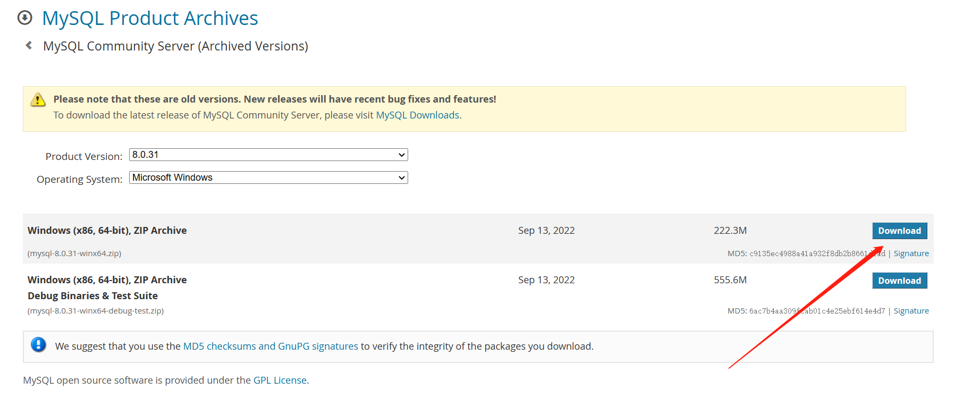Click the Sep 13, 2022 date in the 222.3M row
The width and height of the screenshot is (980, 406).
pyautogui.click(x=546, y=230)
